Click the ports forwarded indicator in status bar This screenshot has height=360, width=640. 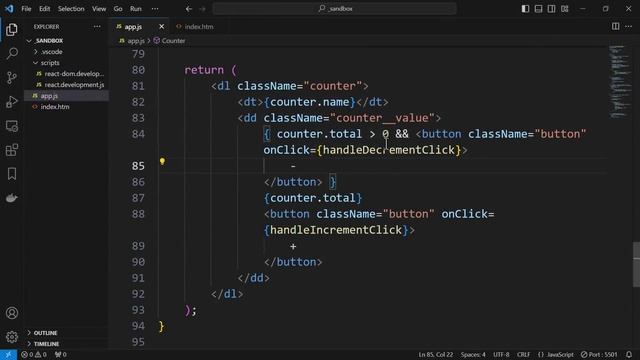pos(61,355)
